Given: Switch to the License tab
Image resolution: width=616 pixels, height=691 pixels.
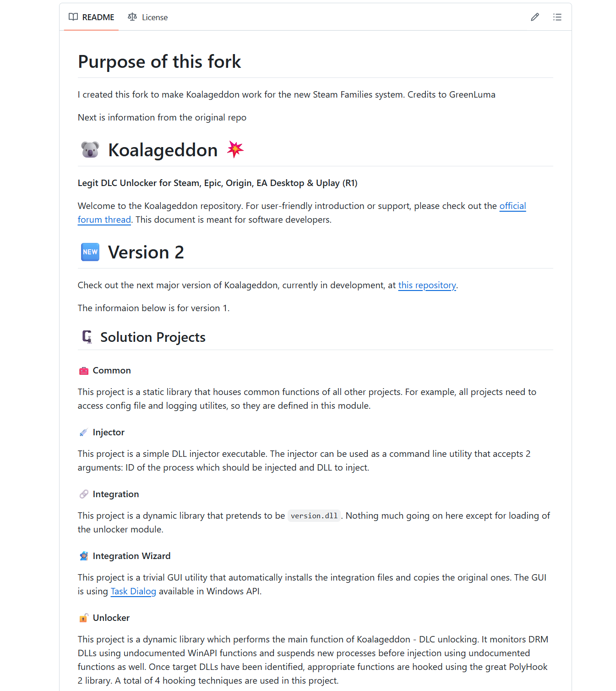Looking at the screenshot, I should [x=148, y=17].
